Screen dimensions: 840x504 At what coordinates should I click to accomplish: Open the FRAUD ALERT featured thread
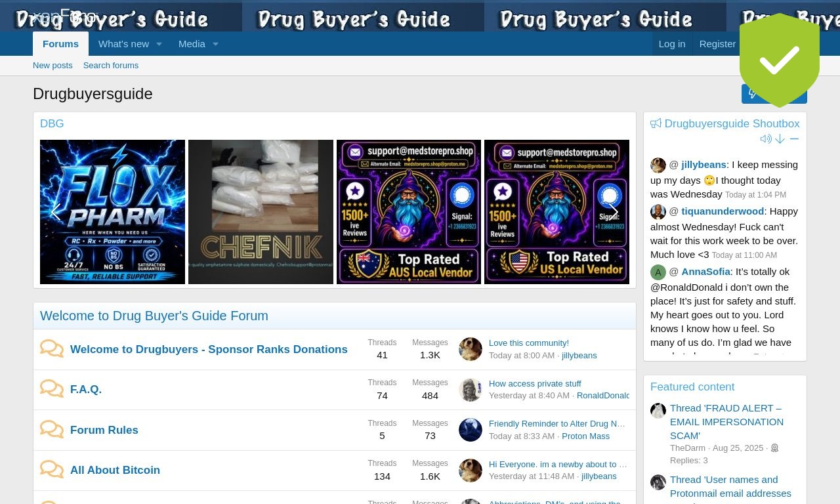click(726, 422)
